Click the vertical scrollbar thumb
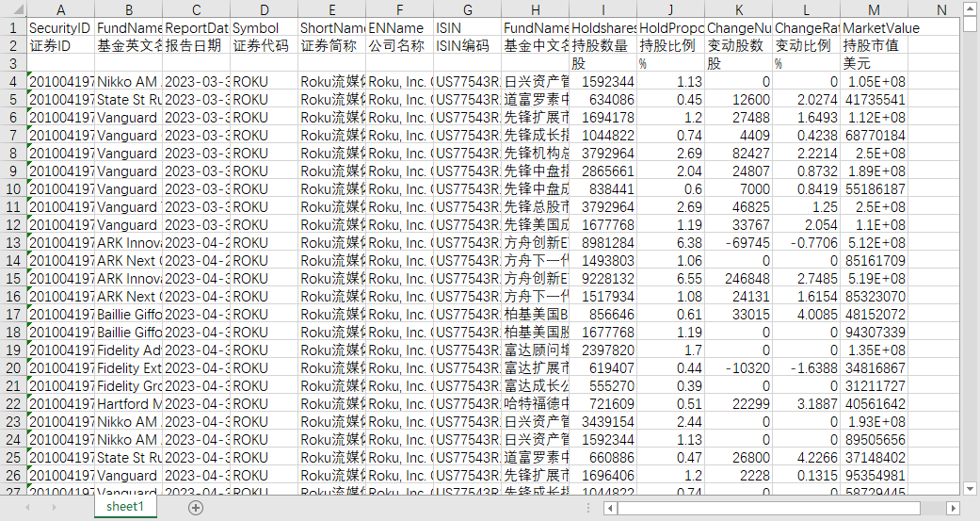This screenshot has height=521, width=980. pos(970,24)
